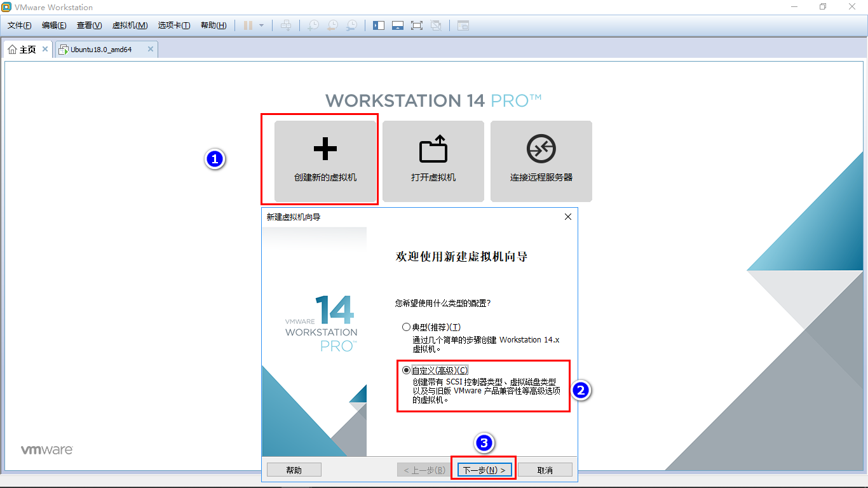
Task: Toggle the thumbnail bar toolbar icon
Action: click(x=398, y=25)
